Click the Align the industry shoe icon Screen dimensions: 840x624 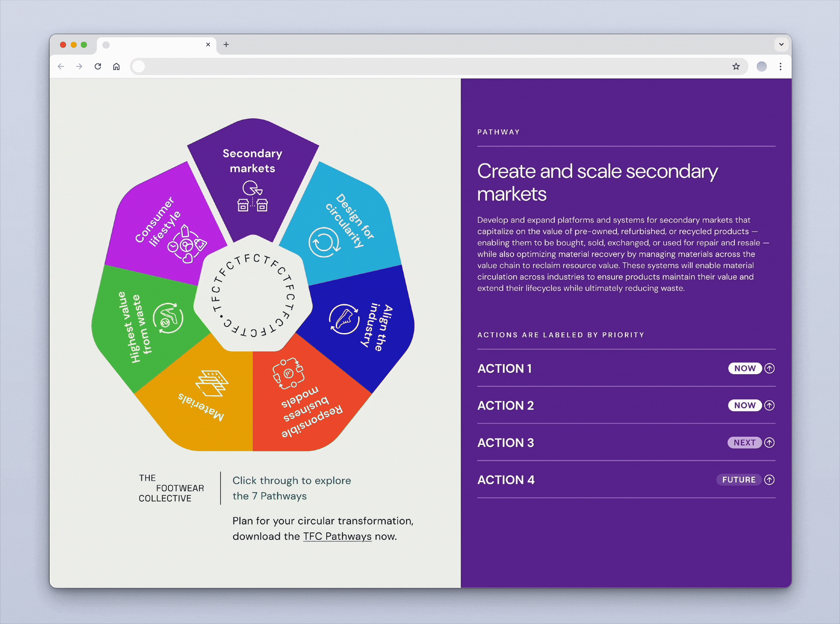[x=344, y=319]
